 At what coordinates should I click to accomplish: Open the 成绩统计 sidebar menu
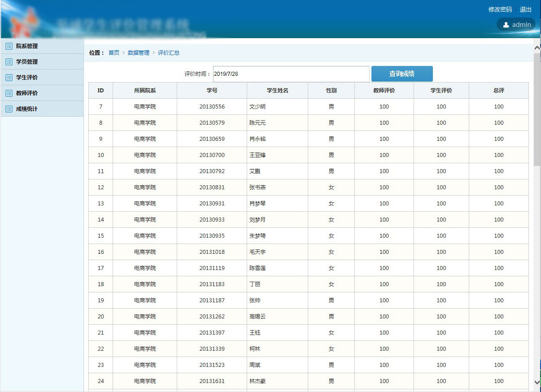tap(27, 109)
